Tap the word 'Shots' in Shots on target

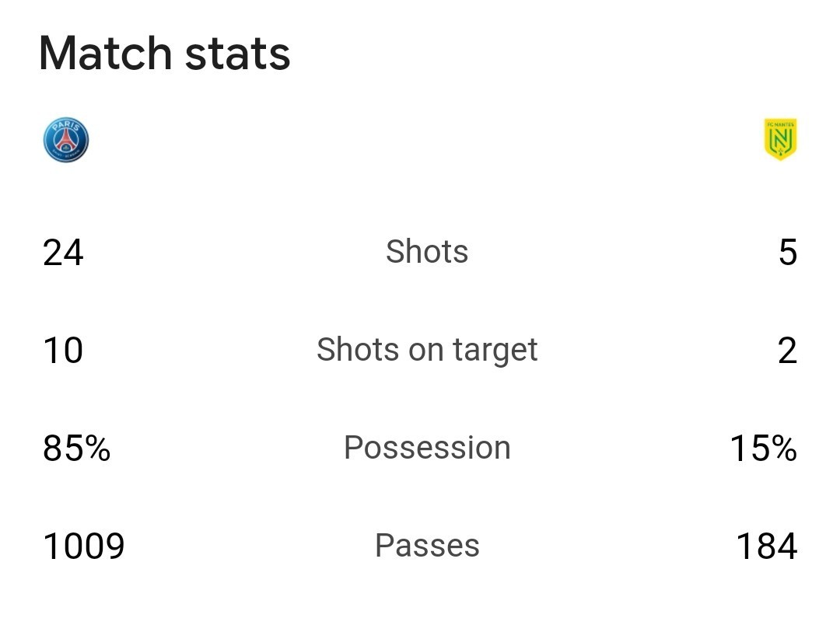click(358, 350)
